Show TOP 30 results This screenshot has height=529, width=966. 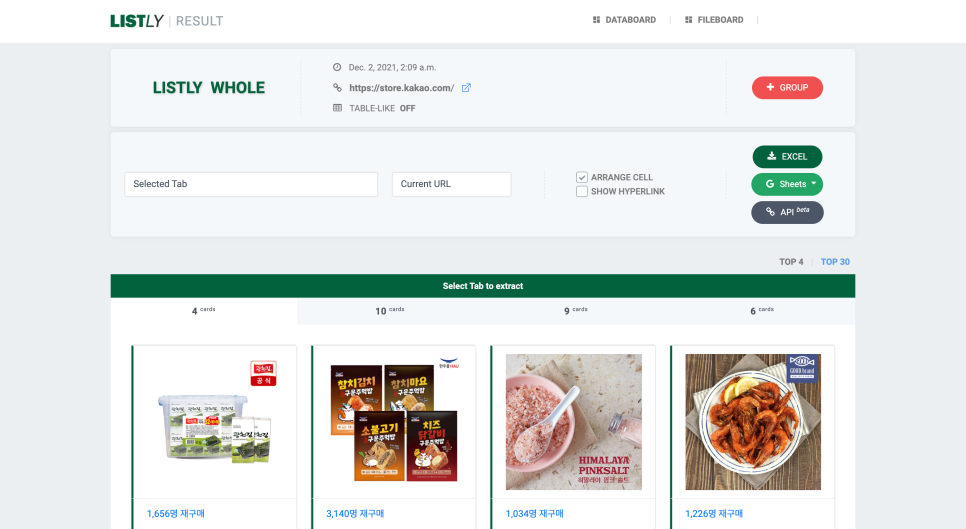coord(835,262)
